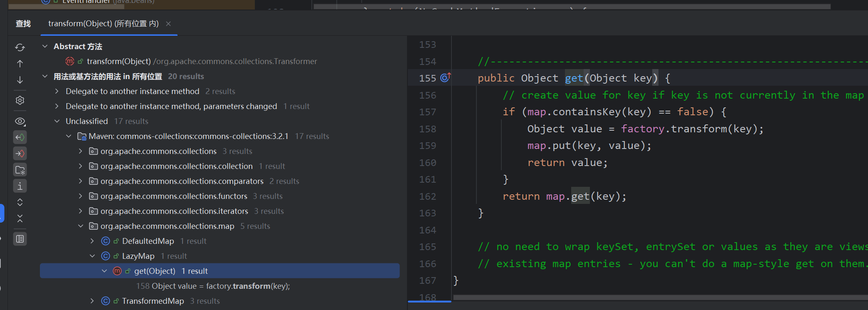
Task: Toggle show write access filter
Action: point(20,154)
